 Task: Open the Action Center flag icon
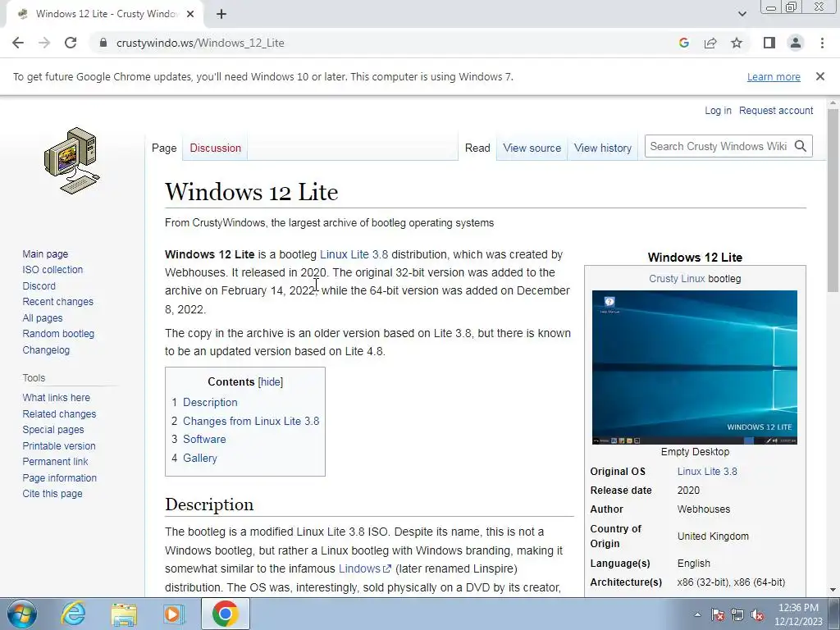718,614
